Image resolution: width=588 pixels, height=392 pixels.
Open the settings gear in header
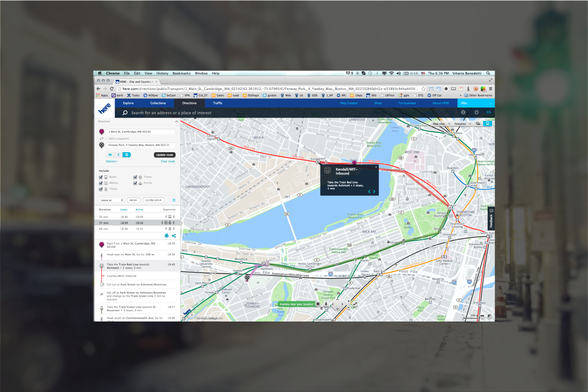point(476,112)
